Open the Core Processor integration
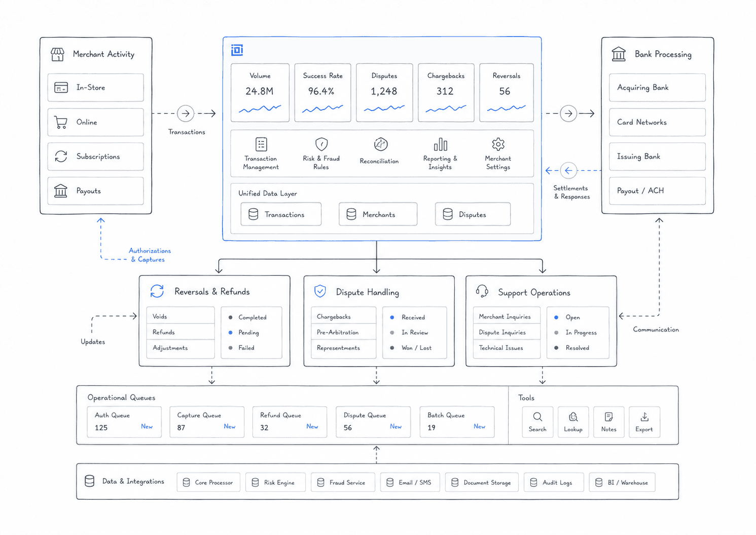The height and width of the screenshot is (535, 756). pyautogui.click(x=208, y=482)
